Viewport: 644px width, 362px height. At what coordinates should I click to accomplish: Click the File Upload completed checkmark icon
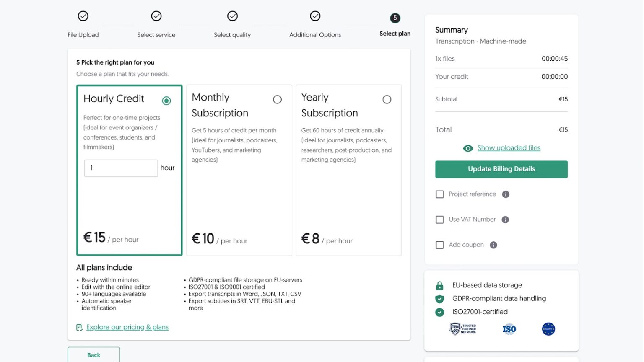point(83,16)
